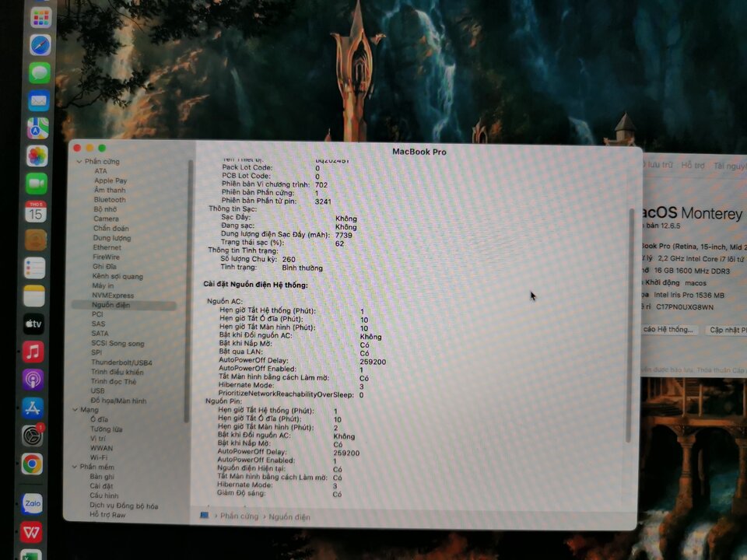Select Wi-Fi under Mạng
747x560 pixels.
point(99,457)
